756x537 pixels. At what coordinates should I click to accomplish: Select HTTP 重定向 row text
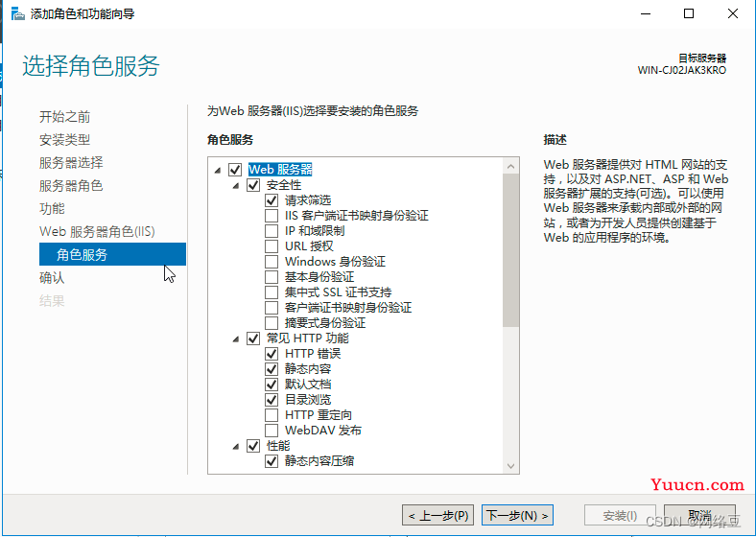[x=319, y=415]
